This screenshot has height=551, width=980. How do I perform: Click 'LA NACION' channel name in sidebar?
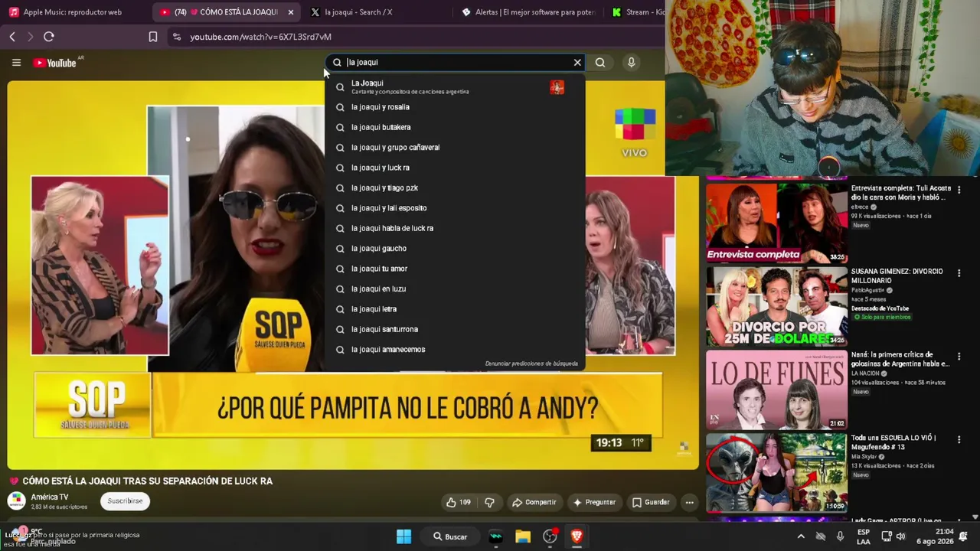pos(865,373)
